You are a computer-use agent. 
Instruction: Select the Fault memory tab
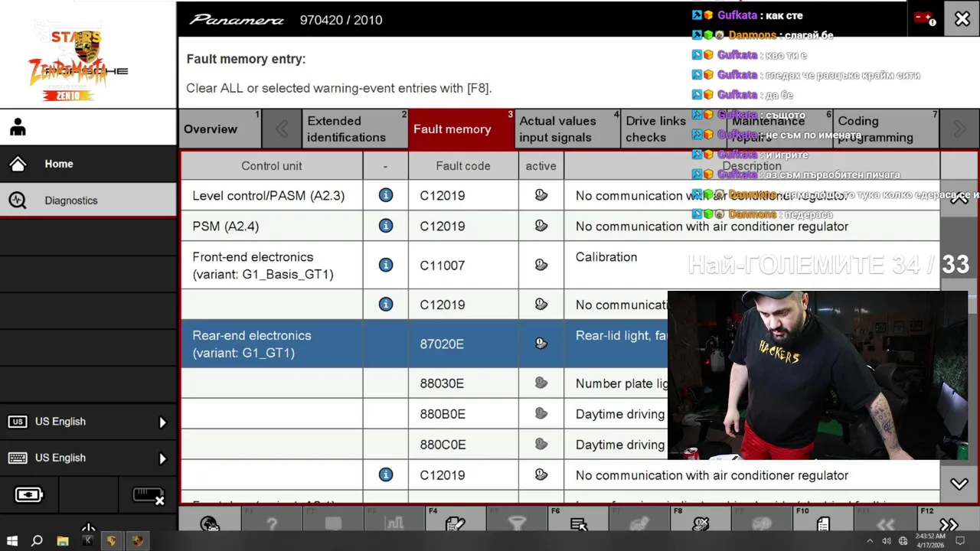tap(461, 129)
